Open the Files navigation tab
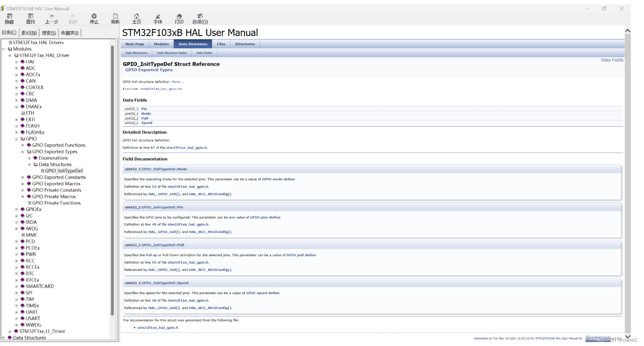 (x=221, y=44)
